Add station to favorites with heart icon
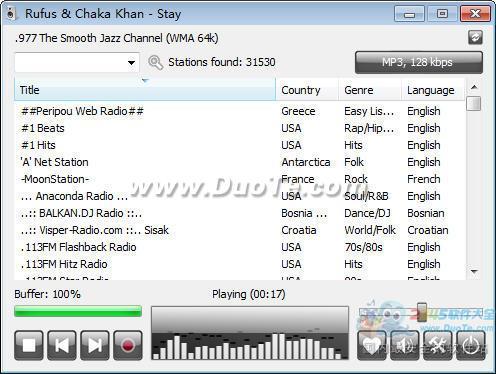Viewport: 496px width, 374px height. [372, 345]
